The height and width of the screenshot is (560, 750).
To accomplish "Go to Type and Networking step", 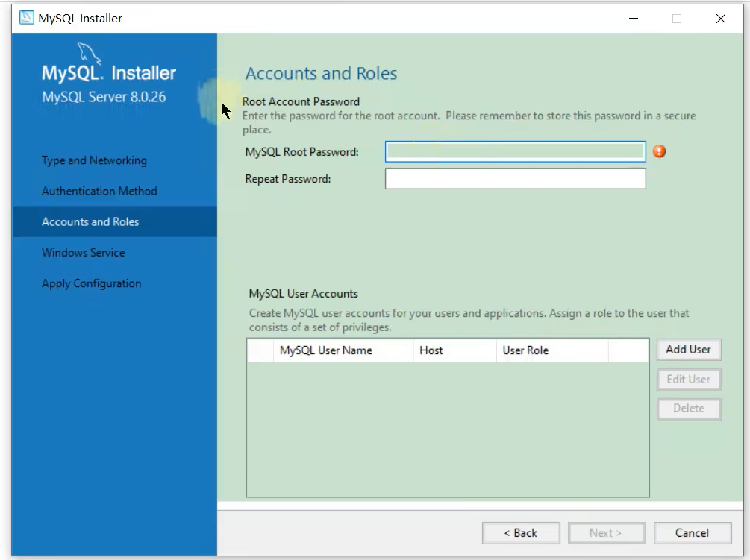I will (94, 160).
